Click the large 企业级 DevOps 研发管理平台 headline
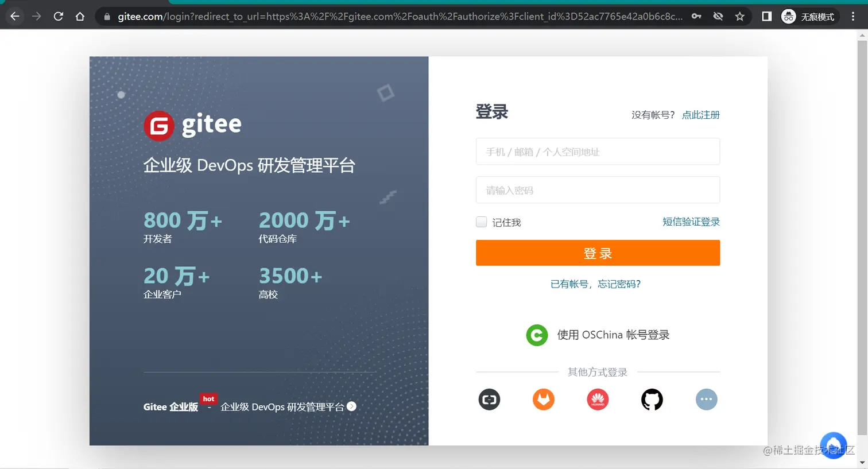 coord(249,166)
